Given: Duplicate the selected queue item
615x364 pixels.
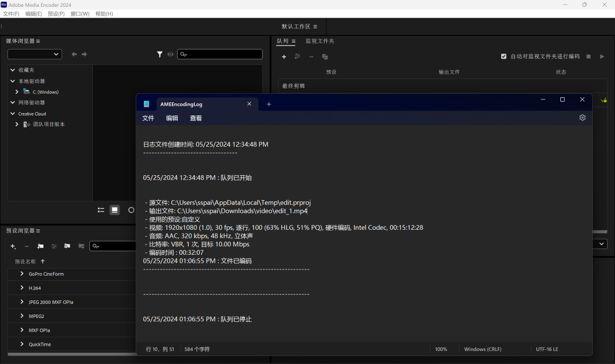Looking at the screenshot, I should click(x=325, y=57).
